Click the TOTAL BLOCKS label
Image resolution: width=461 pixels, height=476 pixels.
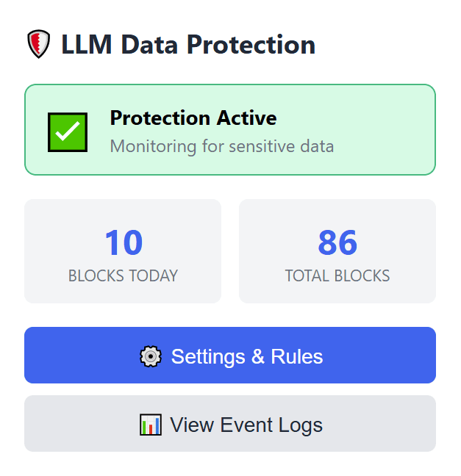point(337,276)
